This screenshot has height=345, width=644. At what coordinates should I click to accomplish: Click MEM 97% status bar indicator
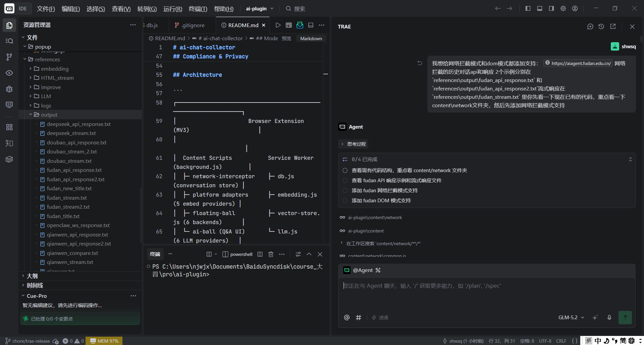pos(104,341)
